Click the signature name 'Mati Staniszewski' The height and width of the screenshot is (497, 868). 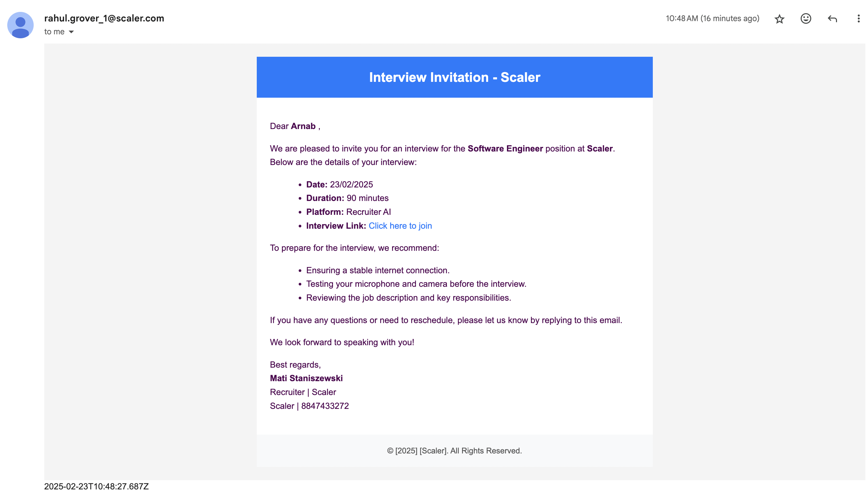pos(306,378)
